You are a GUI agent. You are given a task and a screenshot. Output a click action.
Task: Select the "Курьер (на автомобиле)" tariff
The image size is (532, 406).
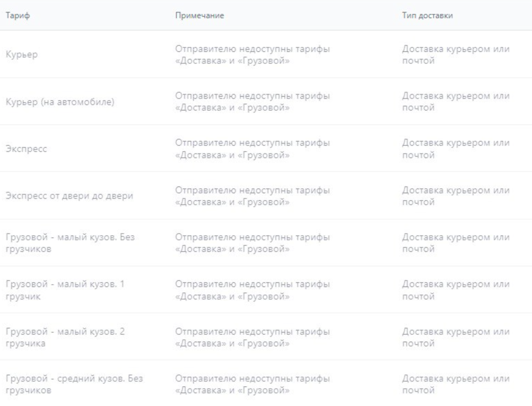coord(60,102)
